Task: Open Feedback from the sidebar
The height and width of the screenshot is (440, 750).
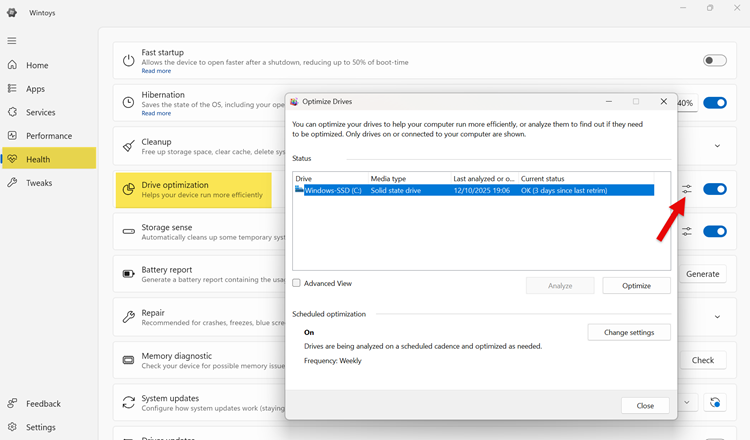Action: 42,404
